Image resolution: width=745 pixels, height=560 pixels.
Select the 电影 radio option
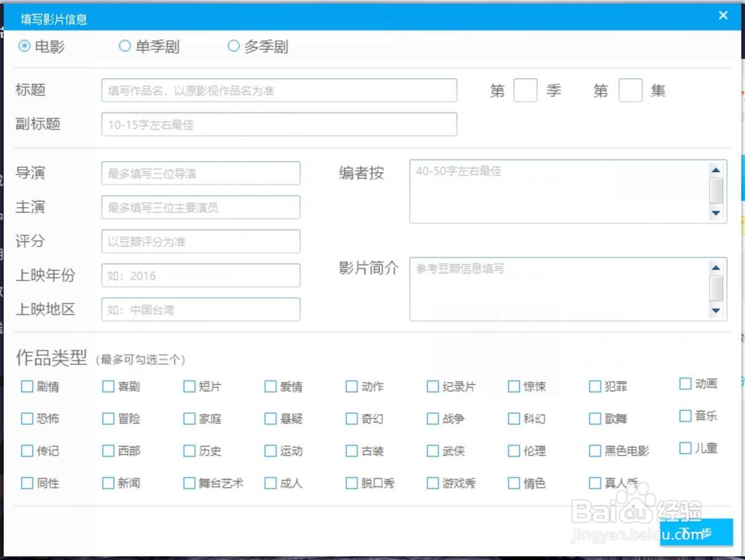(25, 46)
